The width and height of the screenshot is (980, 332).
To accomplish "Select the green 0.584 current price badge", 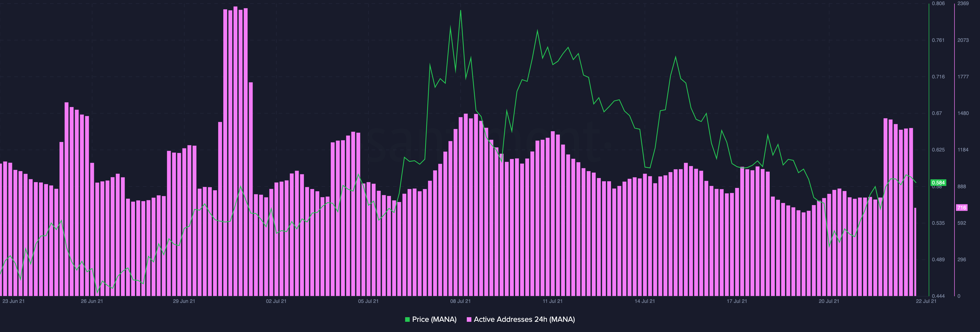I will [x=938, y=183].
